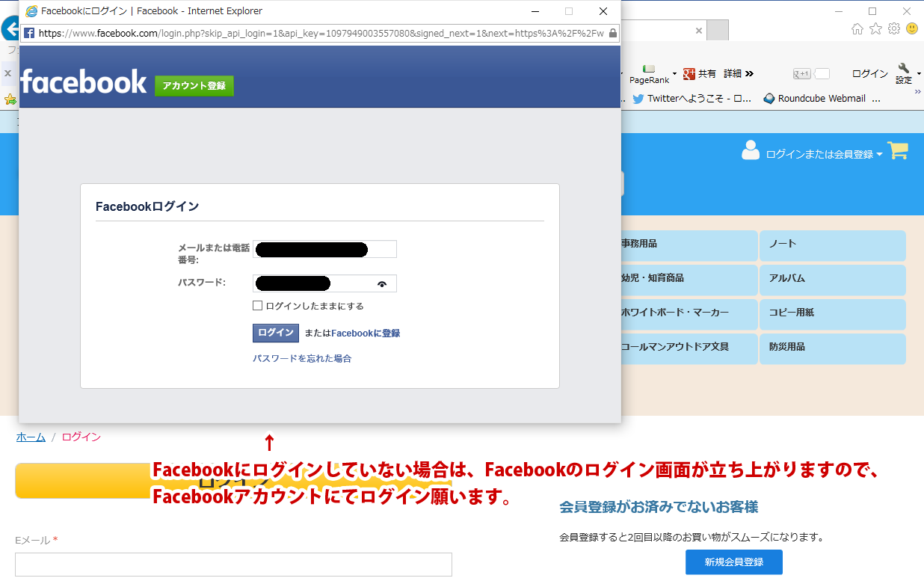Open the ホワイトボード・マーカー category

click(689, 314)
